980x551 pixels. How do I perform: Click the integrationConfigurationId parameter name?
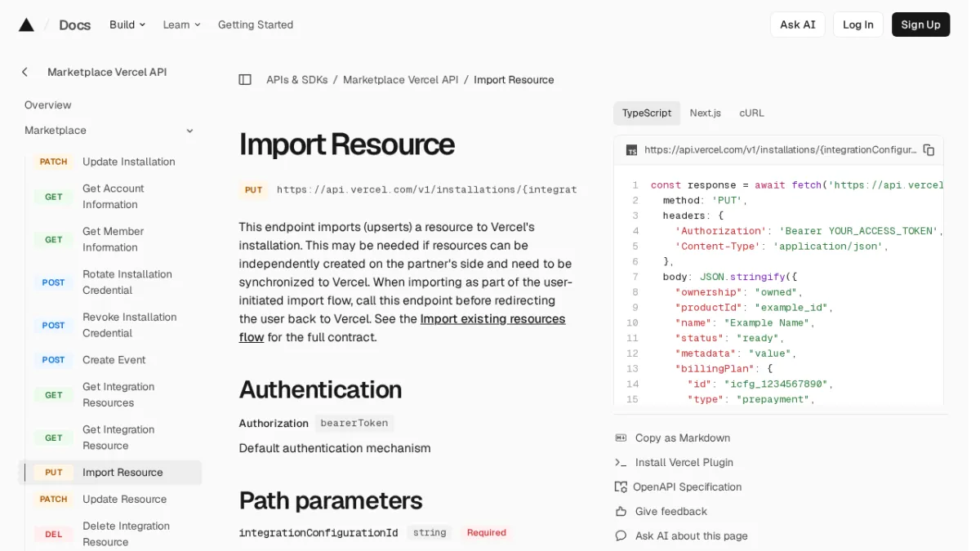pos(318,533)
